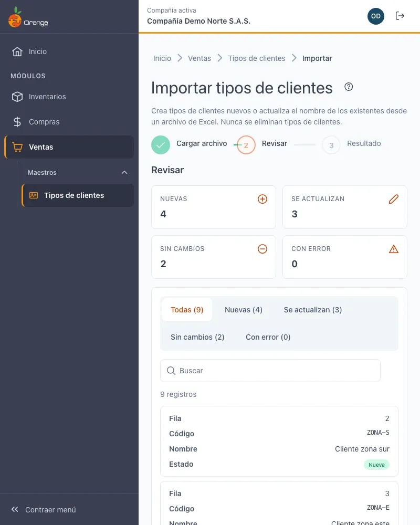Click the completed Cargar archivo checkmark step

click(161, 145)
